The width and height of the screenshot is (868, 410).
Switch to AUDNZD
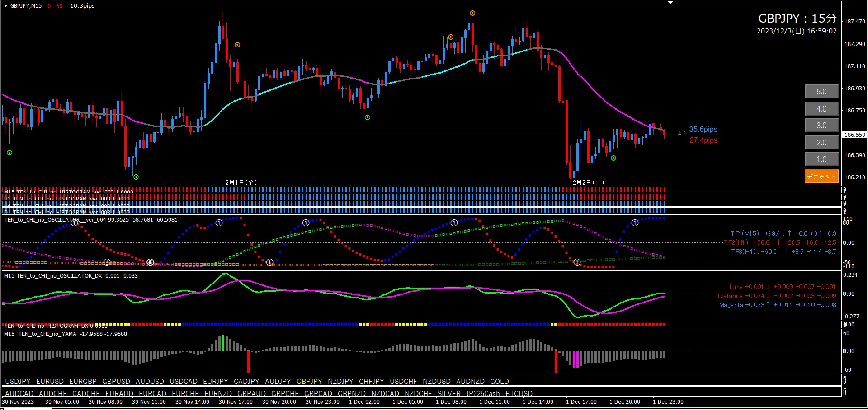471,382
